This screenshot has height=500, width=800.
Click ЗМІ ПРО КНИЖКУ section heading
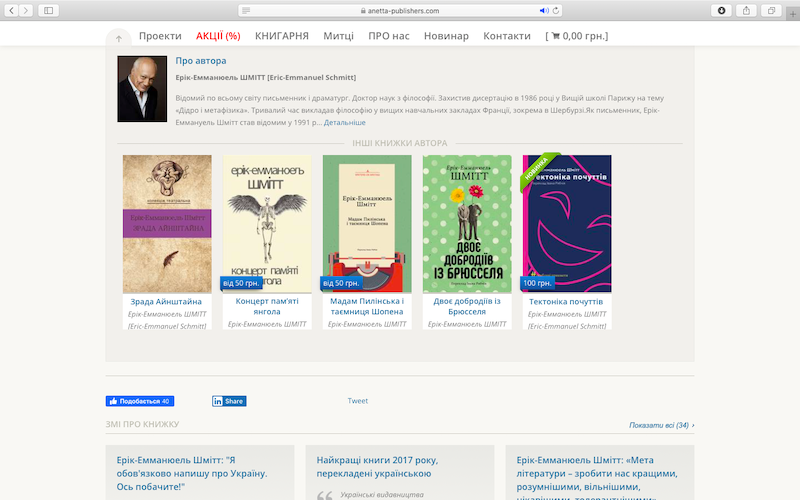tap(142, 424)
